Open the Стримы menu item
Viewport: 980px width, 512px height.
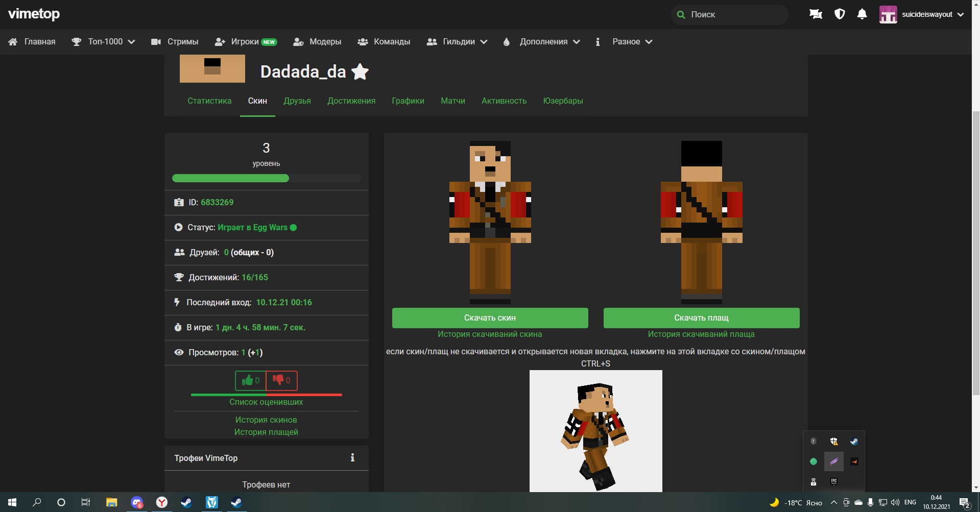[x=175, y=42]
